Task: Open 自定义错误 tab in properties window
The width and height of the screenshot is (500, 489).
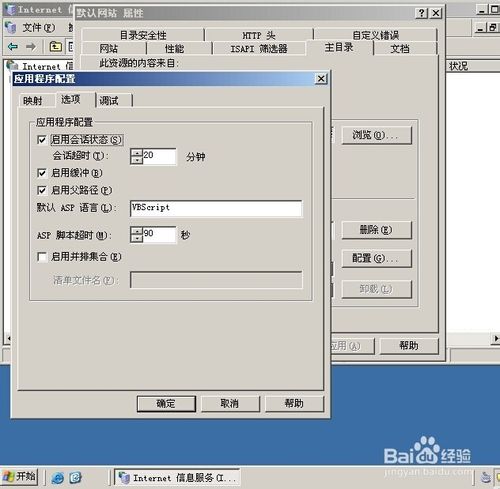Action: [x=375, y=35]
